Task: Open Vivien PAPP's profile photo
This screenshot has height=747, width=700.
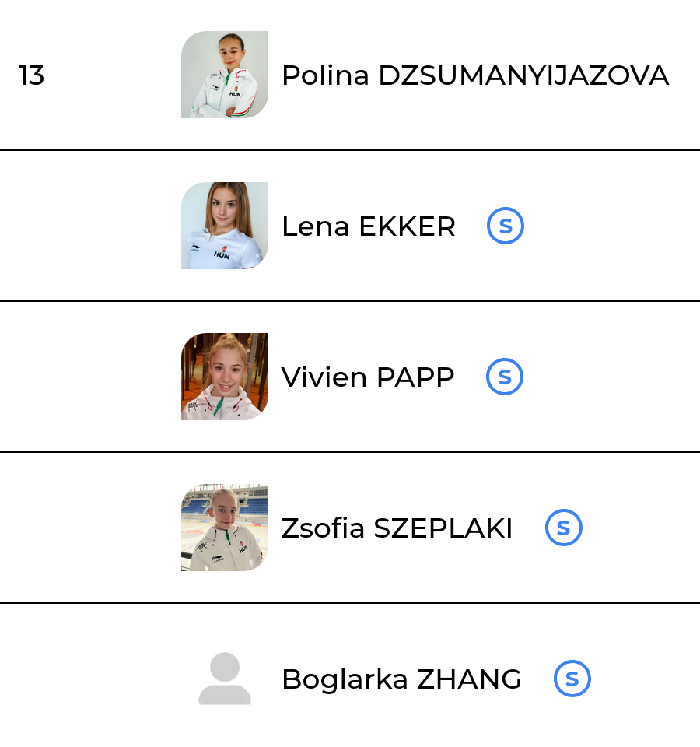Action: 225,377
